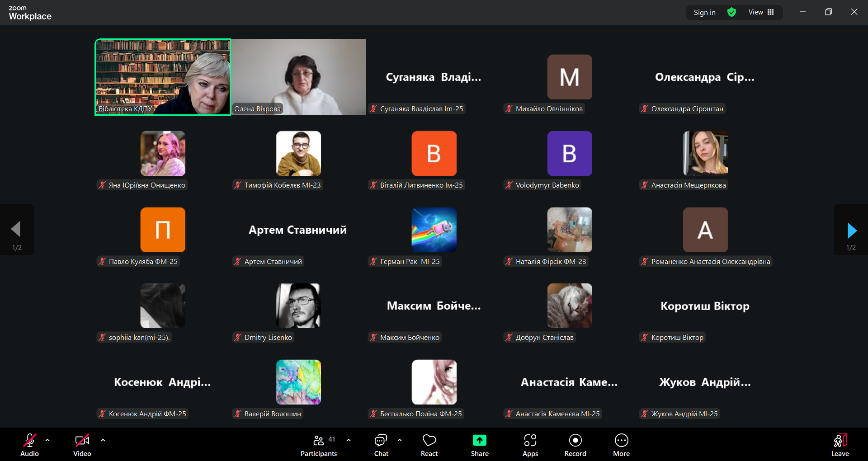868x461 pixels.
Task: Leave the meeting
Action: [840, 445]
